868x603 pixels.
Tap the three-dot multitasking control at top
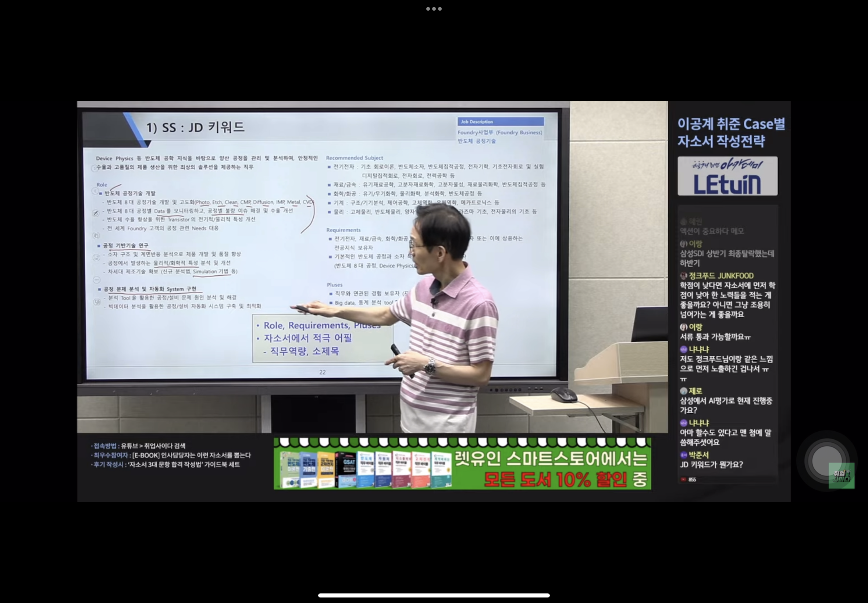[434, 9]
